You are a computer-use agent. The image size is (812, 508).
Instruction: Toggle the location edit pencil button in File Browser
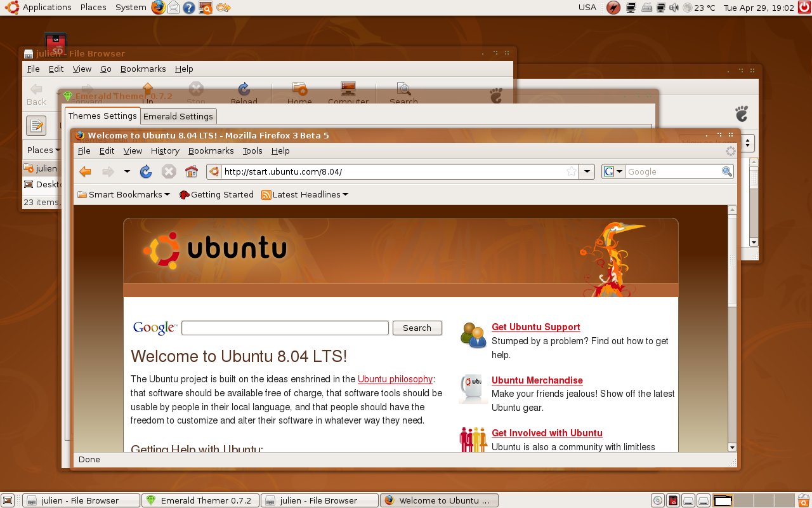pos(36,125)
